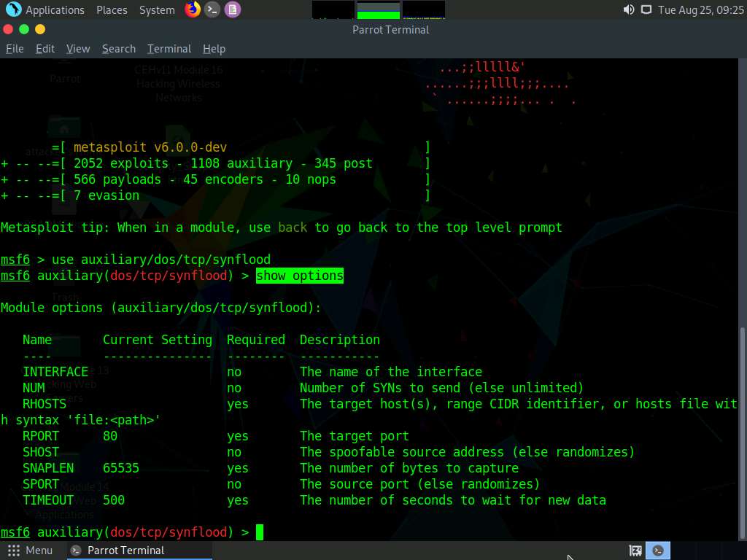
Task: Open the View menu in Parrot Terminal
Action: (78, 49)
